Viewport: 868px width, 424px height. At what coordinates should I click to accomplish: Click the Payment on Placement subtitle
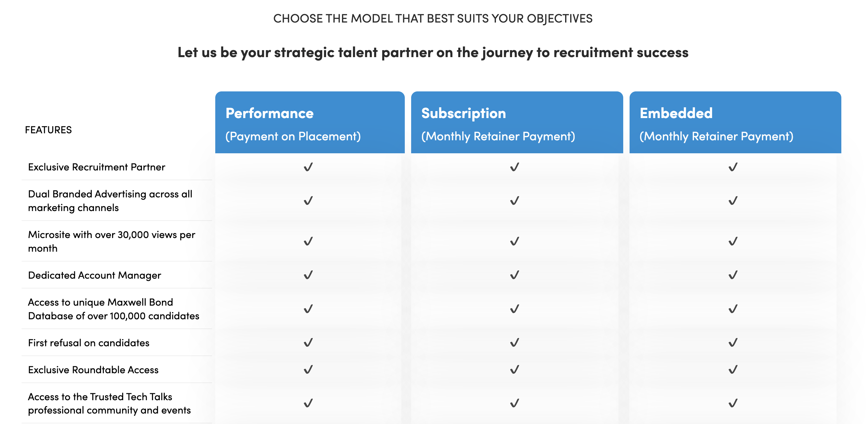[x=293, y=136]
